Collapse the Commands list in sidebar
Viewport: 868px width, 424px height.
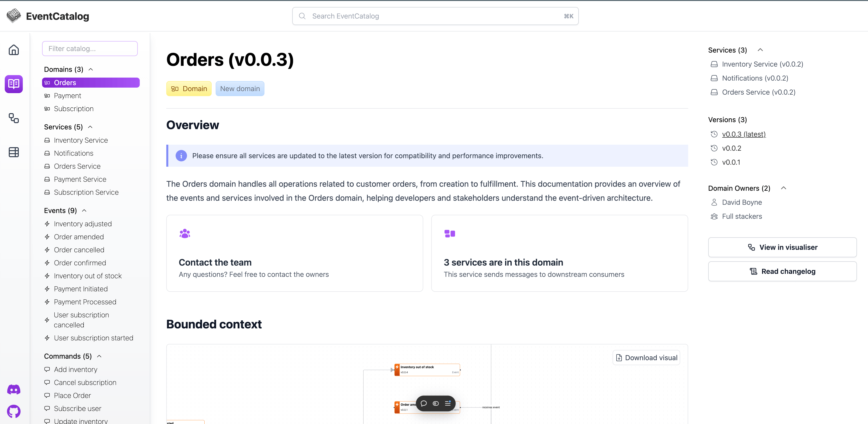(x=99, y=356)
